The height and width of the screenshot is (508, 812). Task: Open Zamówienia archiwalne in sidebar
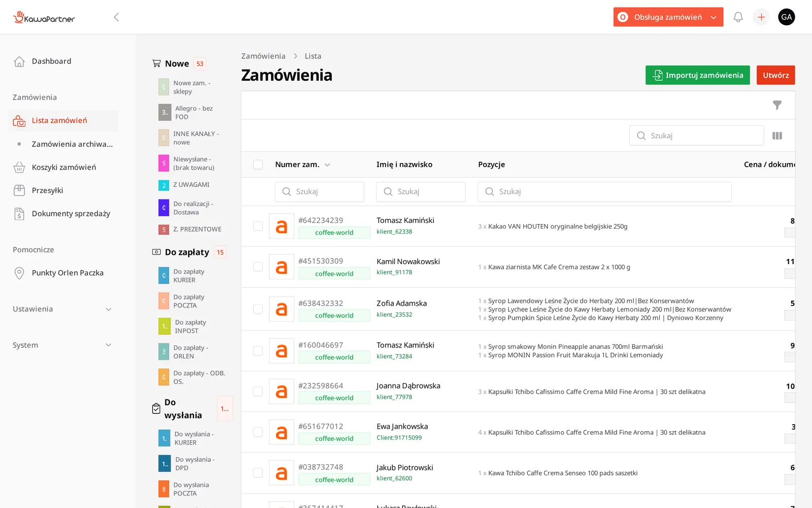pyautogui.click(x=72, y=144)
